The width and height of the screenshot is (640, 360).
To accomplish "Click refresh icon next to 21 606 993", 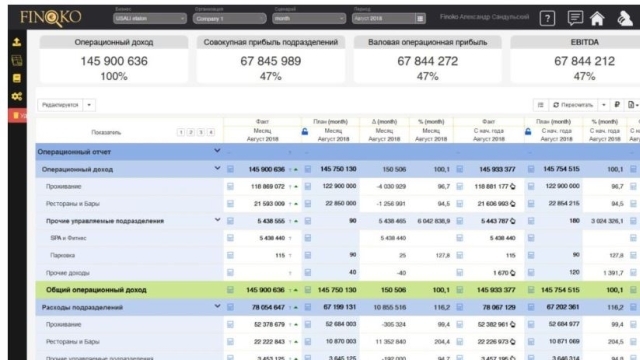I will coord(513,204).
